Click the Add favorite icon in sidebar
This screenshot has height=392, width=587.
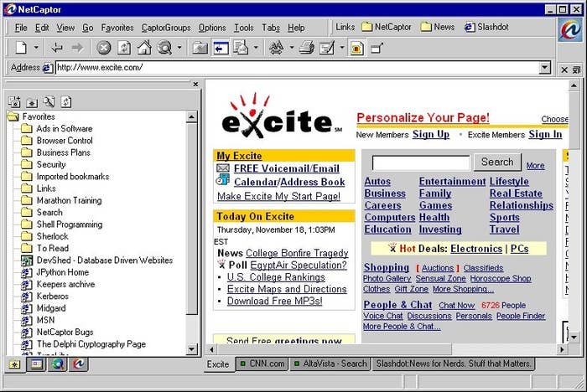point(14,101)
